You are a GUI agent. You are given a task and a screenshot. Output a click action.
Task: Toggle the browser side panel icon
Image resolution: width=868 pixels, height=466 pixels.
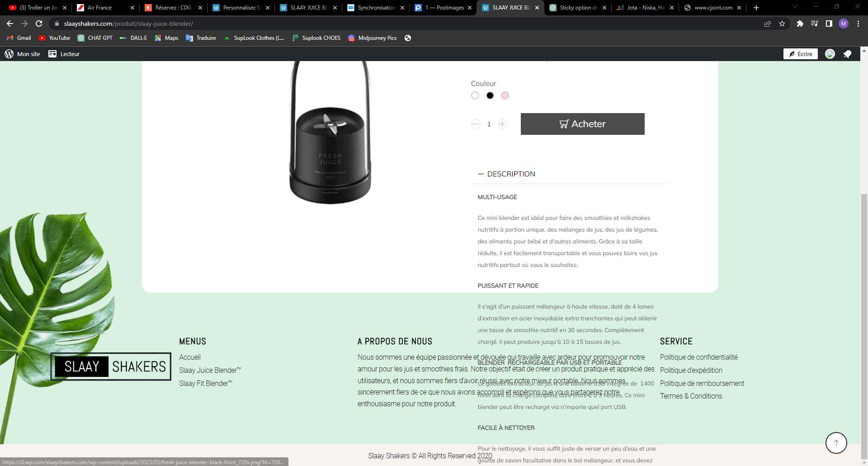point(829,24)
